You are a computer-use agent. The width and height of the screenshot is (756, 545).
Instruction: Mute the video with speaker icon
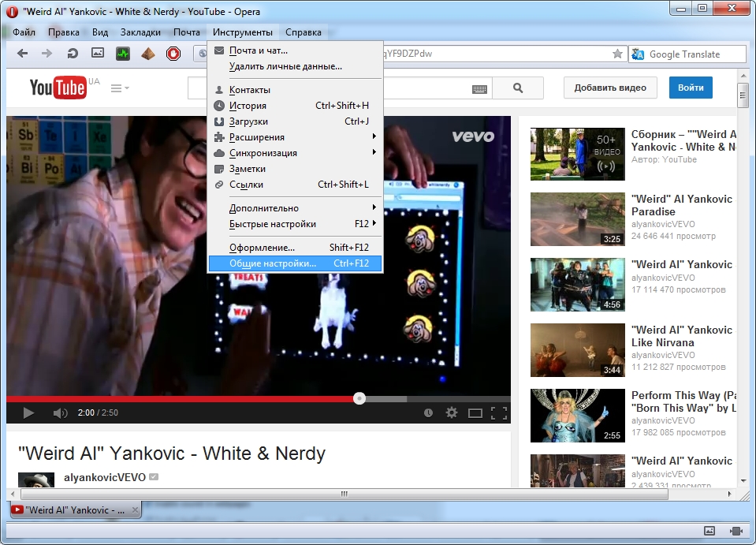60,412
